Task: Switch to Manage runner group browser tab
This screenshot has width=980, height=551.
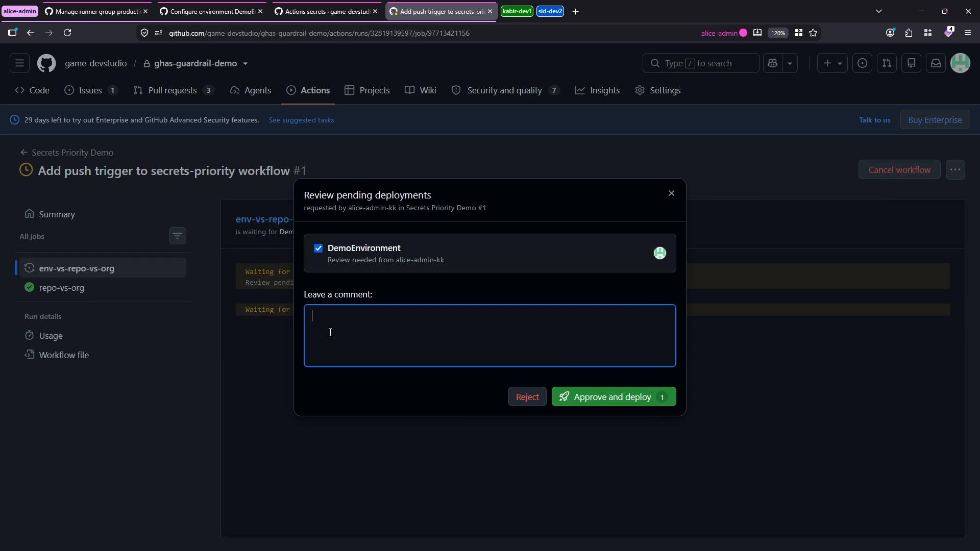Action: 96,11
